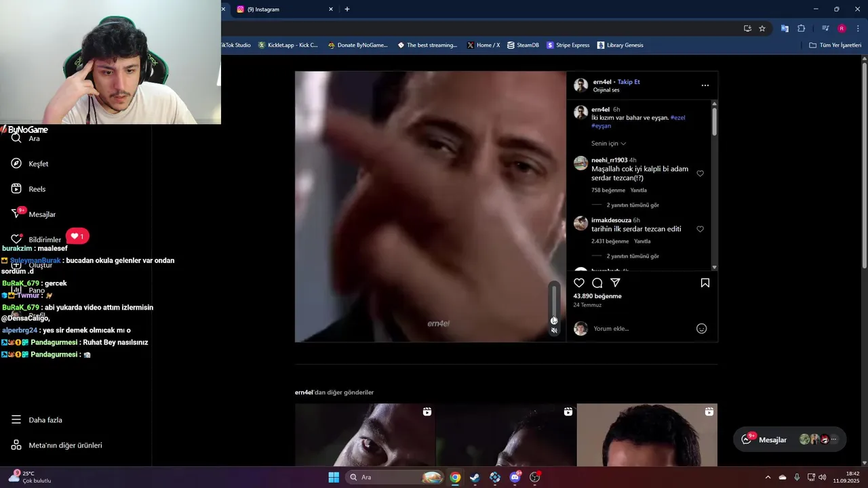Select the Instagram browser tab

[x=284, y=9]
